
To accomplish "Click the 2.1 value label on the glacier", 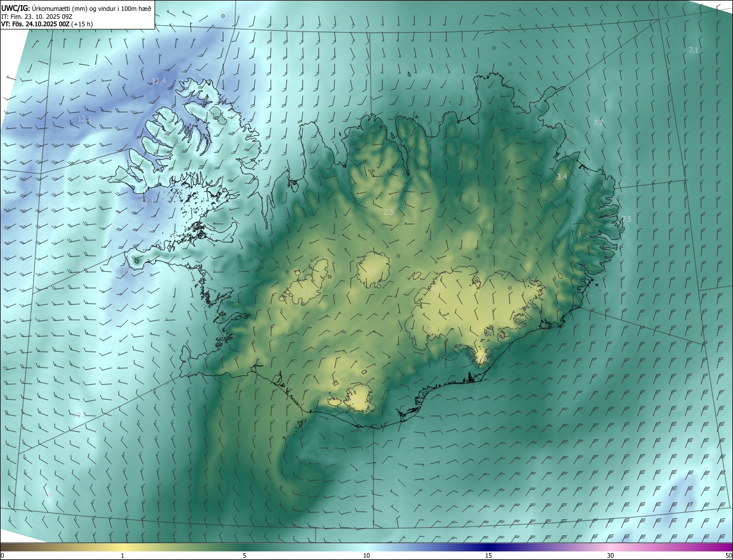I will 306,293.
